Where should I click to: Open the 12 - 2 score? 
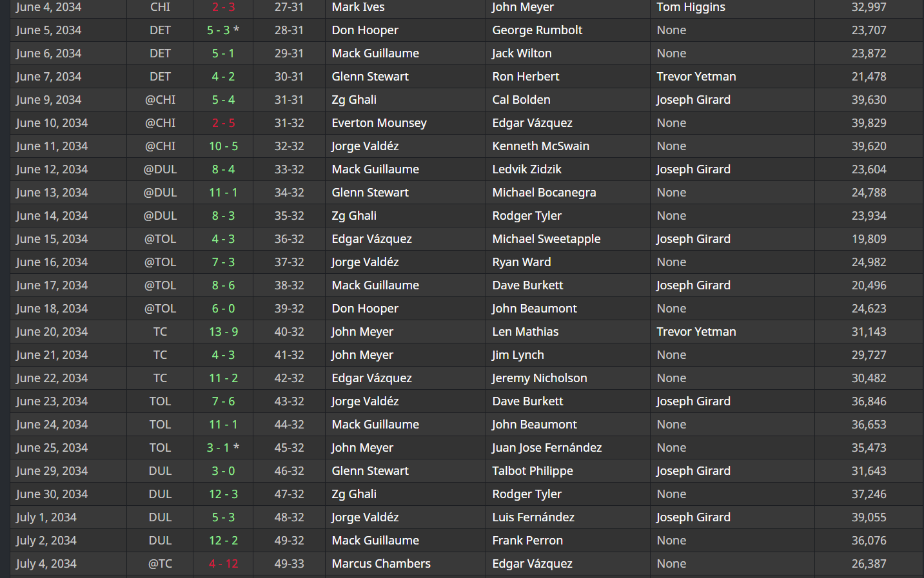(x=223, y=541)
